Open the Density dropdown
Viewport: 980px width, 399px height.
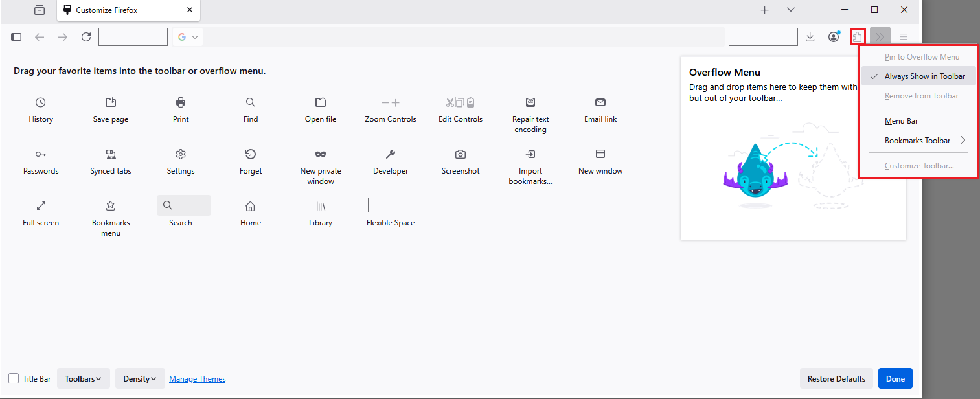[x=140, y=378]
